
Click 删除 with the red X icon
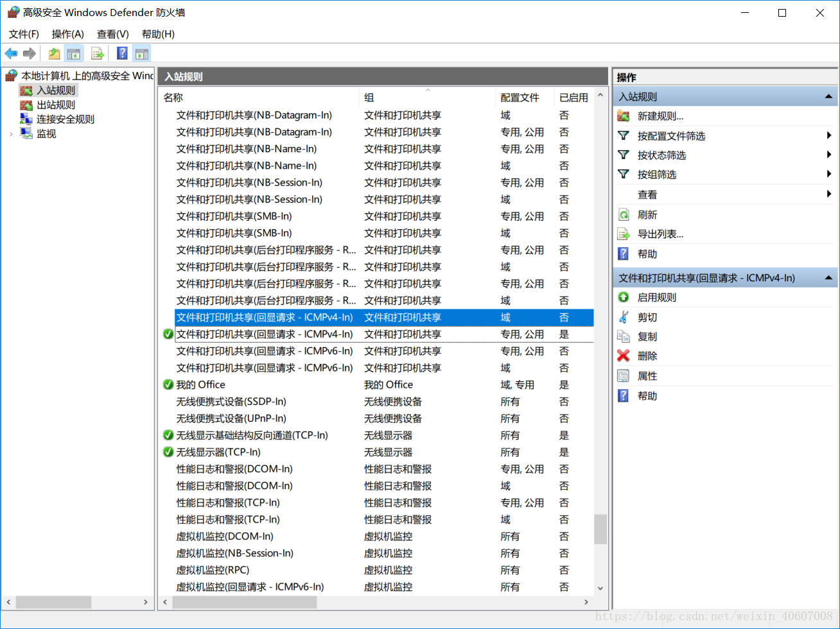point(647,356)
